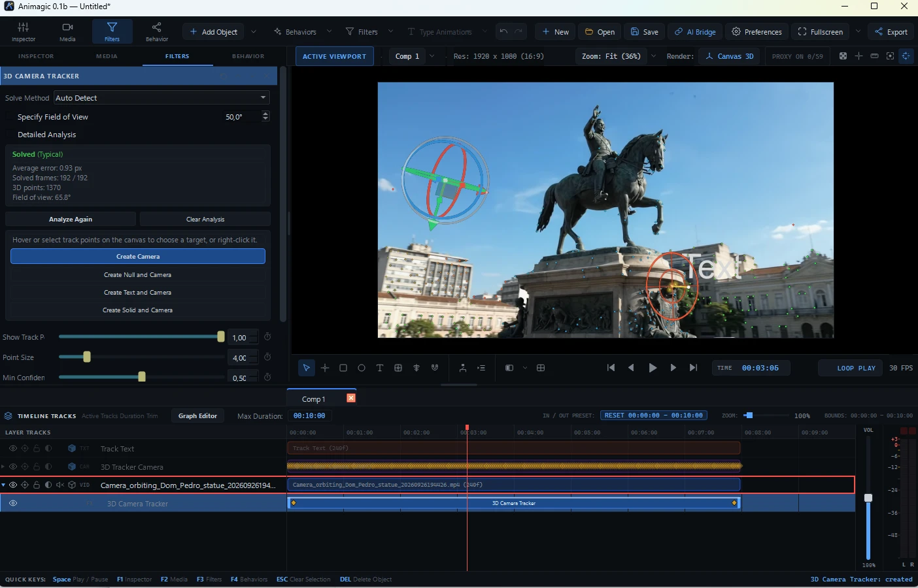Switch to the Behavior tab
This screenshot has width=918, height=588.
pyautogui.click(x=248, y=56)
